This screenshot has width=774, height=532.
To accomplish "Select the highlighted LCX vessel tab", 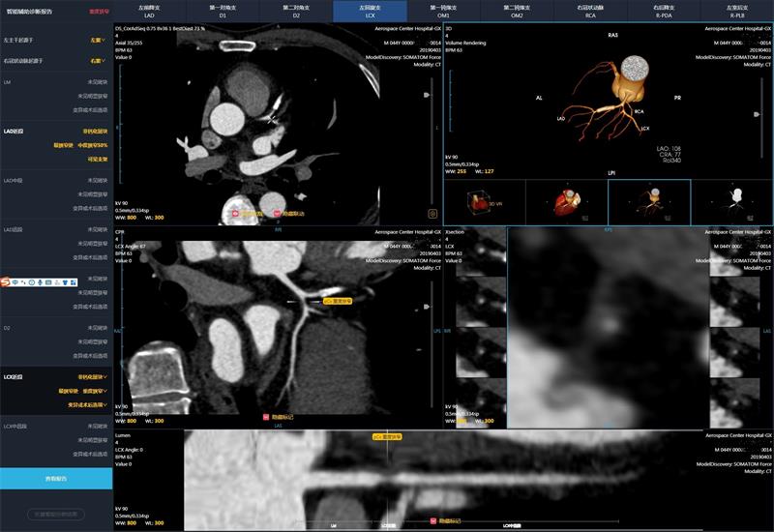I will tap(371, 11).
